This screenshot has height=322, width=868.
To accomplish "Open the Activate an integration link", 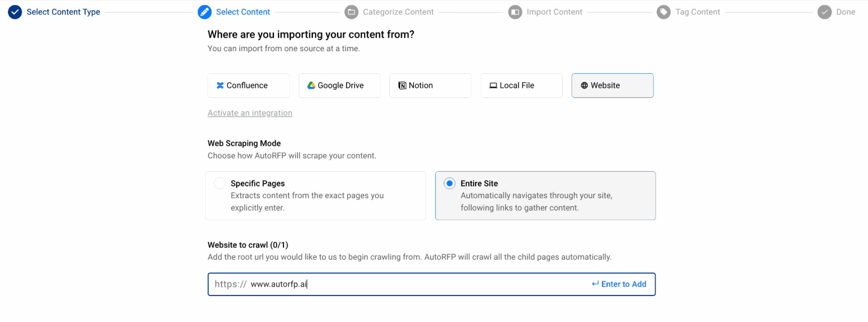I will click(x=250, y=113).
